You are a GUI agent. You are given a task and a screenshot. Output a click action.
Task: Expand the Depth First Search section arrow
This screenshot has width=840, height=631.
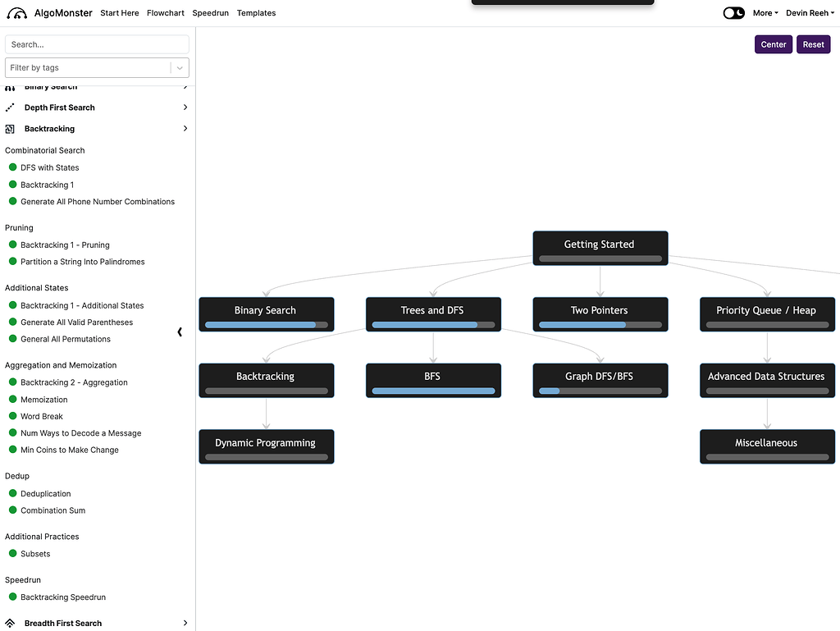coord(185,107)
